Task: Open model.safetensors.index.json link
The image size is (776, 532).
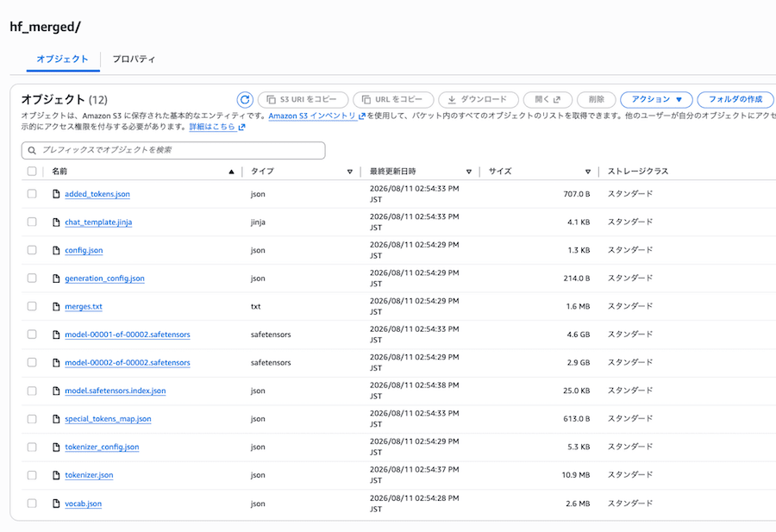Action: coord(116,391)
